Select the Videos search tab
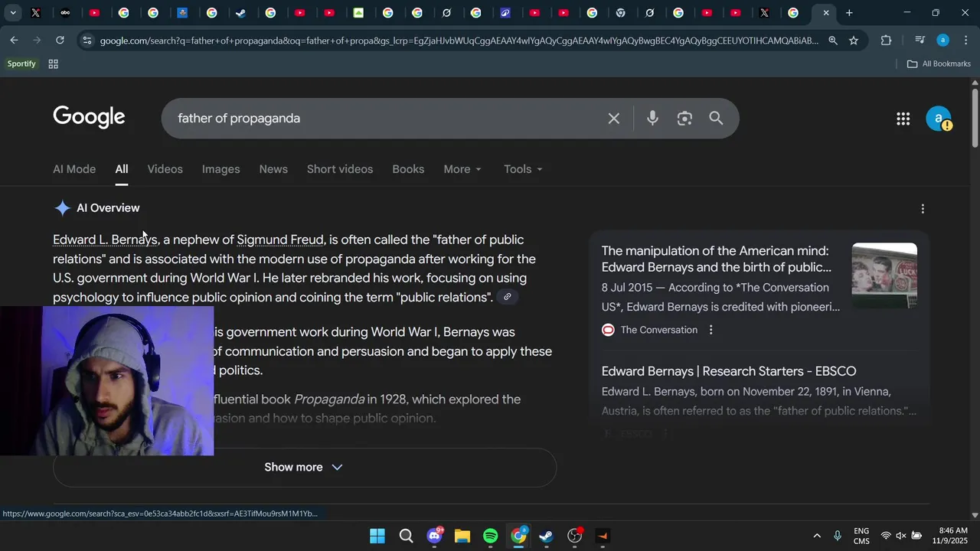The image size is (980, 551). [165, 169]
